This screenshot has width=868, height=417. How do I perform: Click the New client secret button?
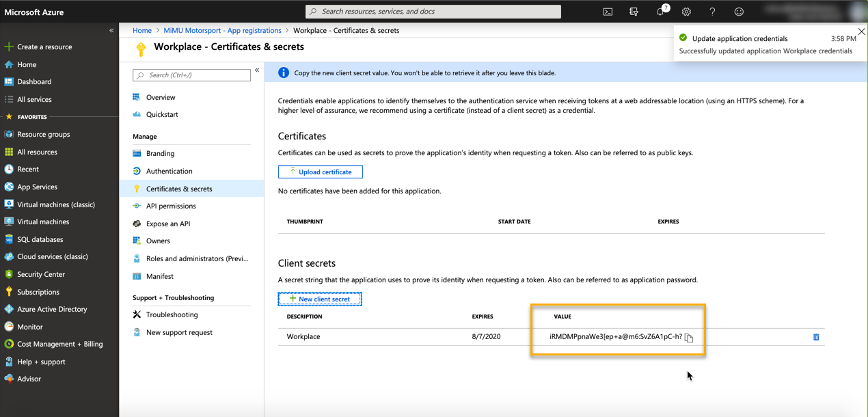320,299
